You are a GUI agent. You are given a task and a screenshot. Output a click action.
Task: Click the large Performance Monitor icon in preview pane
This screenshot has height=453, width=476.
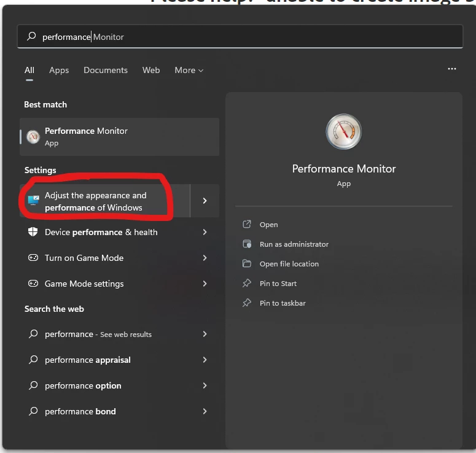(344, 132)
